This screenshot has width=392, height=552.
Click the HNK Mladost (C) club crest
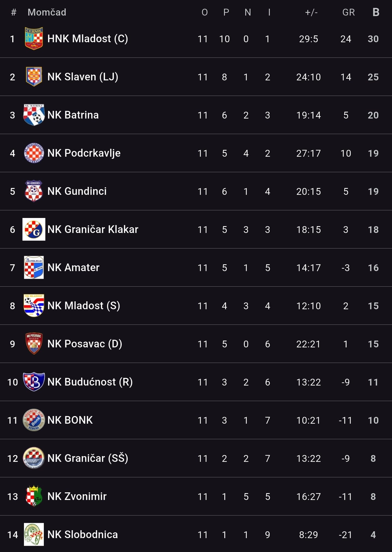34,38
